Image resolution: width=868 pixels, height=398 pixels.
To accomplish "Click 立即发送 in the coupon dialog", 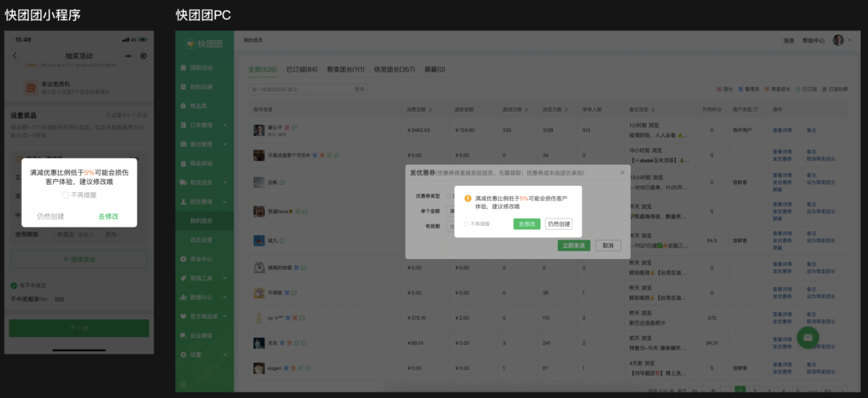I will click(x=574, y=245).
